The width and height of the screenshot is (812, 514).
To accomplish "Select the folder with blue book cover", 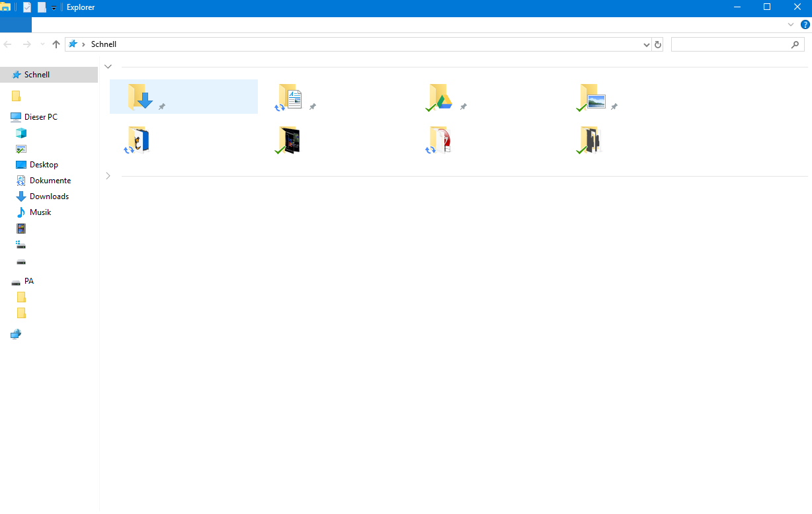I will pos(138,140).
